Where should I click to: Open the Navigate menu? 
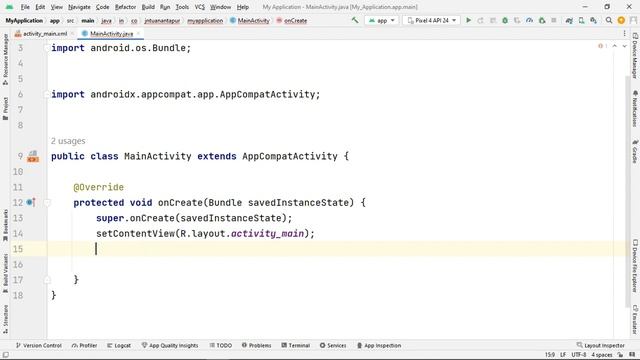(79, 7)
